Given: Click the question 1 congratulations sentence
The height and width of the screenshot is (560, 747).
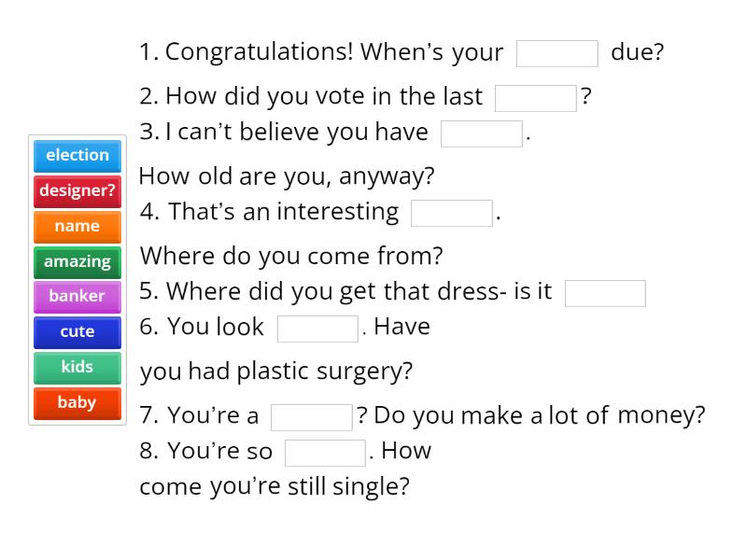Looking at the screenshot, I should pos(322,52).
